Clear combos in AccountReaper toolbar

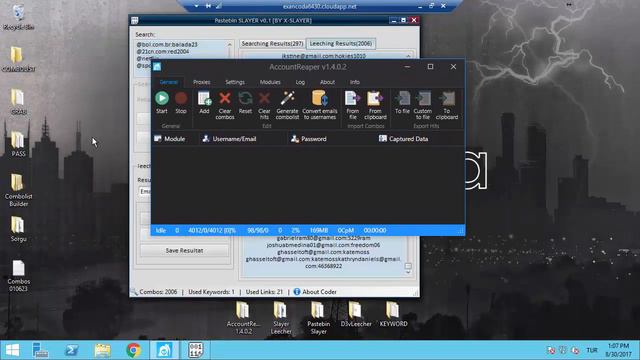(224, 105)
